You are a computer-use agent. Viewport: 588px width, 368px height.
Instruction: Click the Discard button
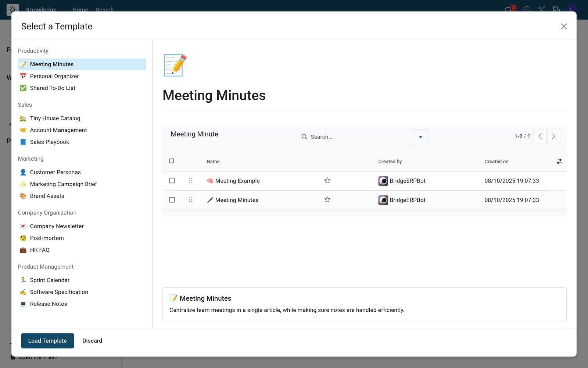(92, 341)
